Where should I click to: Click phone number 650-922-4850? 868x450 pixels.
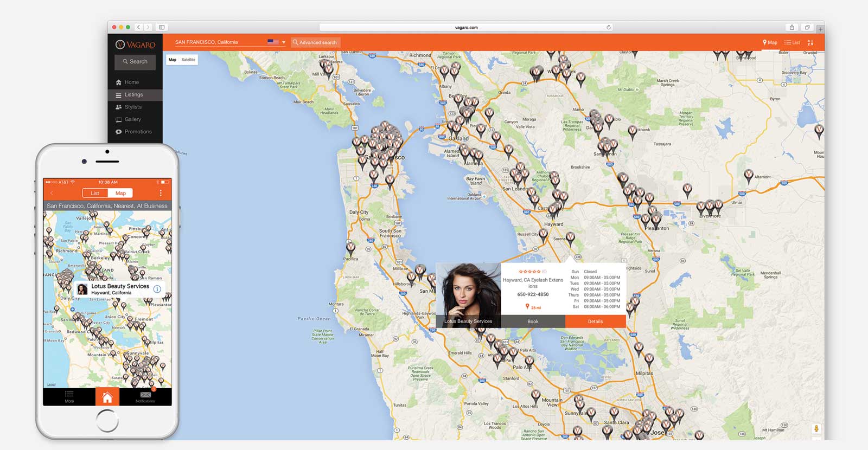tap(533, 294)
